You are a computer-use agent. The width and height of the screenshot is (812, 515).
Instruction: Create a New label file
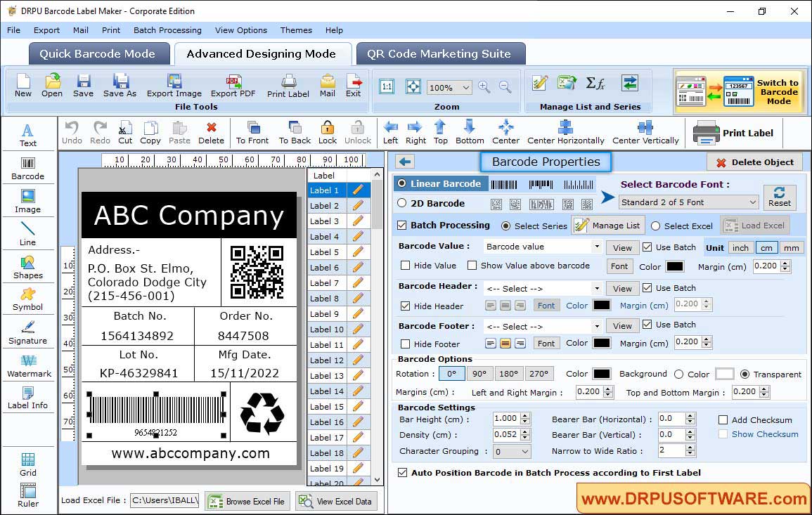tap(23, 86)
